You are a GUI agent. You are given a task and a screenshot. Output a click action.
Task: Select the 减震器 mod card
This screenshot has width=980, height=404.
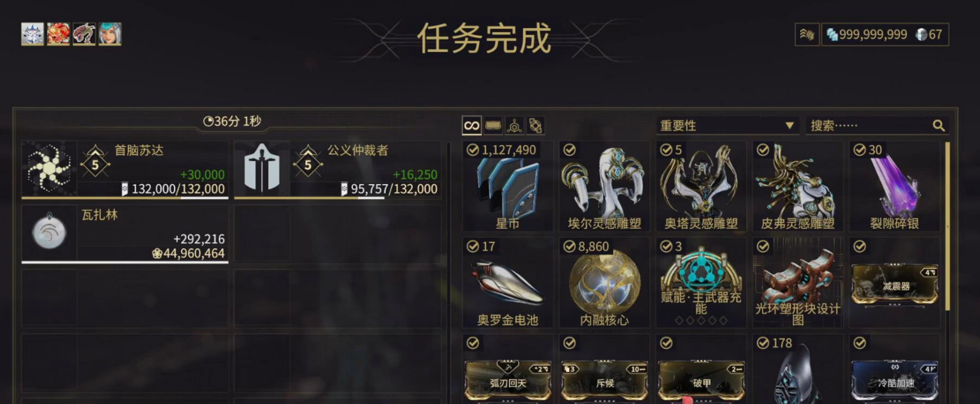[895, 285]
